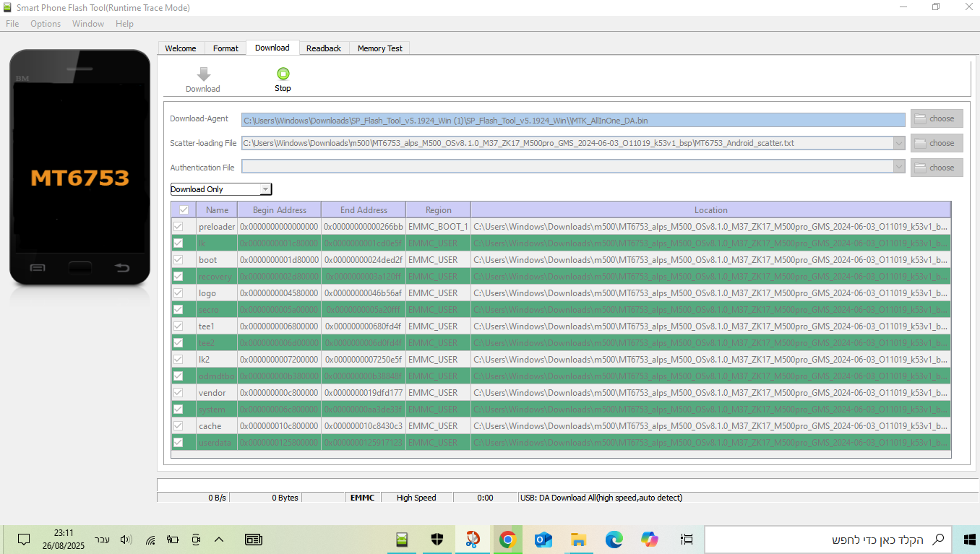Screen dimensions: 980x554
Task: Open the Windows Start menu
Action: [x=969, y=540]
